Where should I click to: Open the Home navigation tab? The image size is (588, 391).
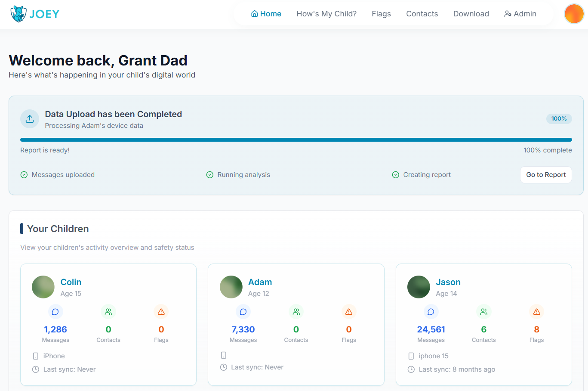(266, 14)
